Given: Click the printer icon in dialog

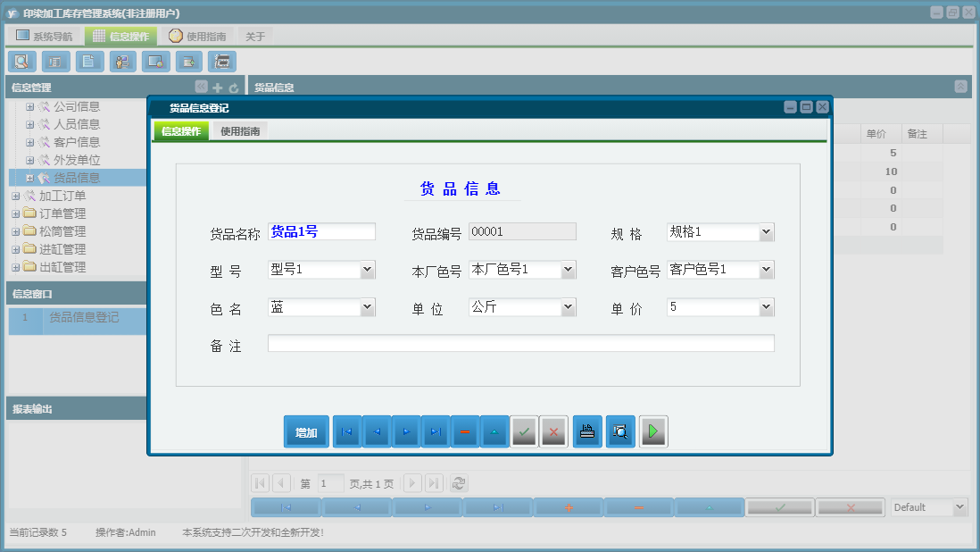Looking at the screenshot, I should [587, 431].
